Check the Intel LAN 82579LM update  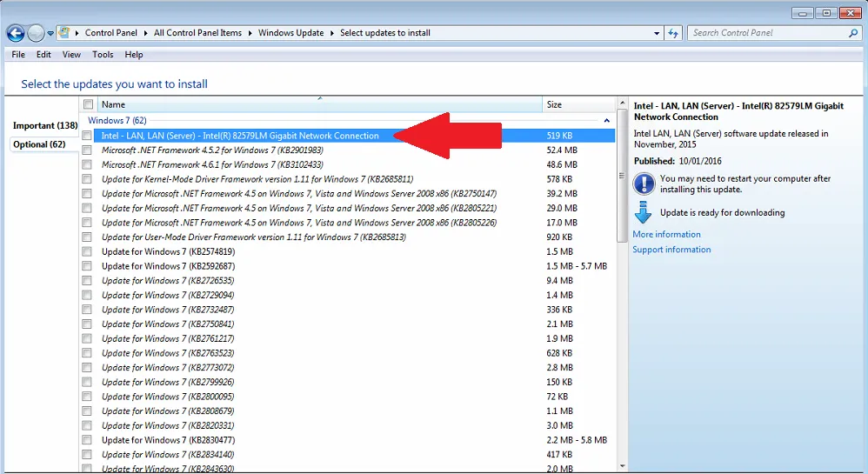(87, 136)
